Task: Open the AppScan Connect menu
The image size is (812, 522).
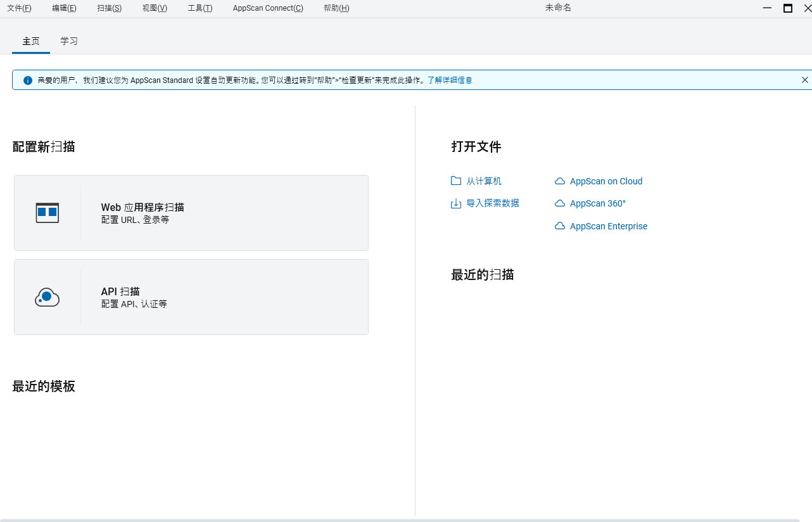Action: point(267,8)
